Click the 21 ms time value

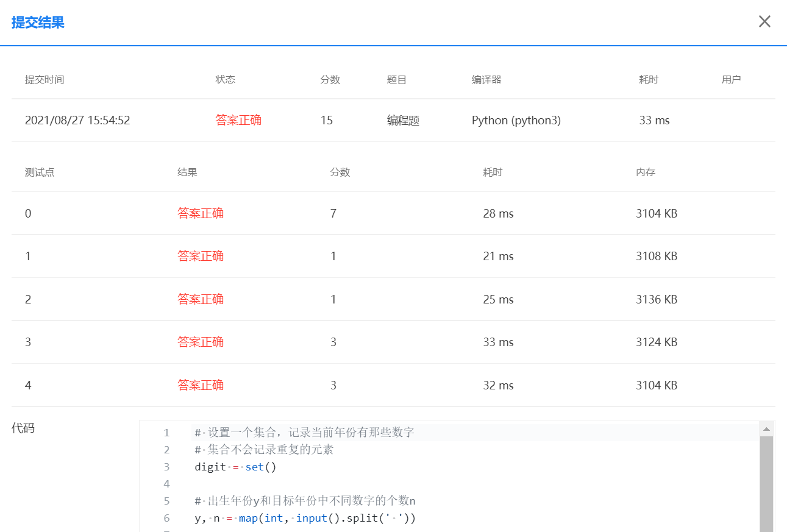pyautogui.click(x=499, y=257)
